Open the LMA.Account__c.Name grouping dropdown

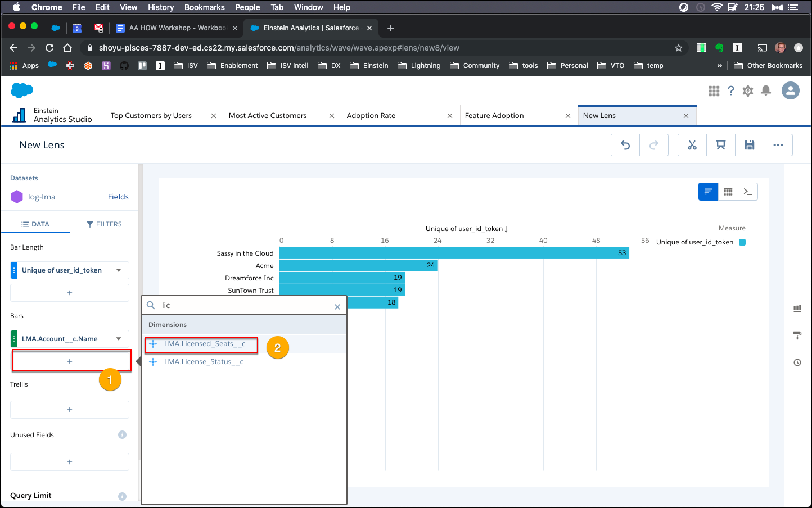(x=119, y=339)
